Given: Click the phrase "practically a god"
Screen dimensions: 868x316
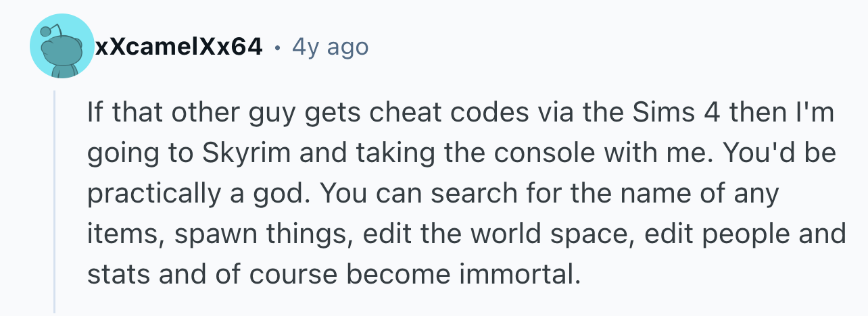Looking at the screenshot, I should [195, 194].
